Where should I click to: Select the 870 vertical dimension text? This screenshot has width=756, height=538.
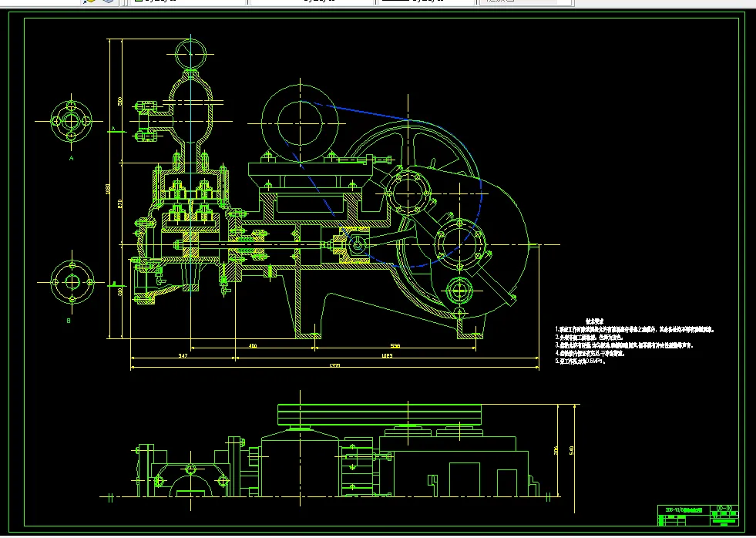[x=120, y=203]
